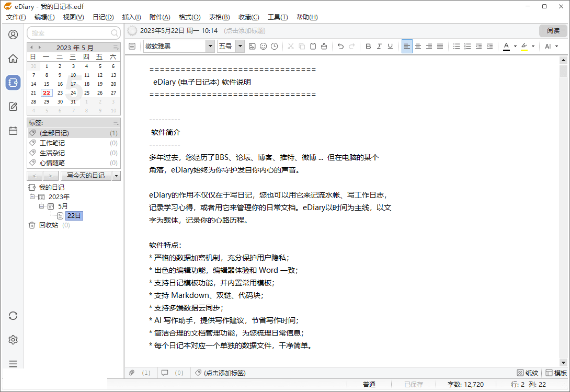570x392 pixels.
Task: Toggle bold formatting
Action: 368,46
